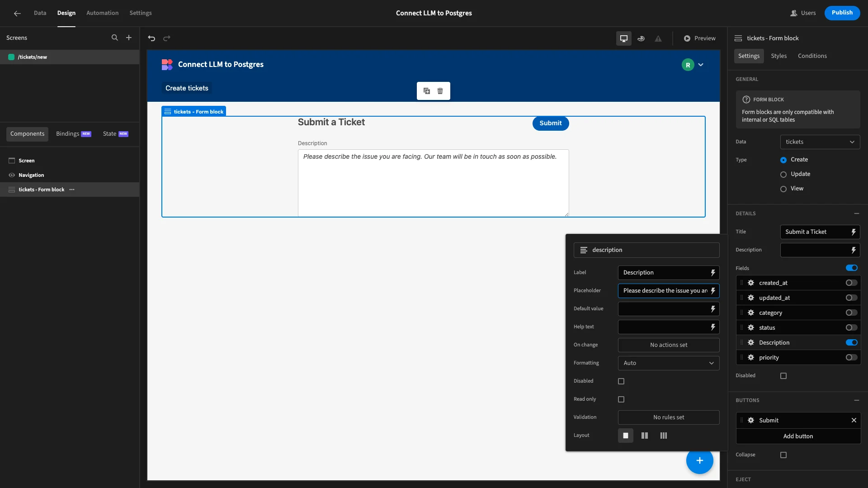The width and height of the screenshot is (868, 488).
Task: Open the Data source tickets dropdown
Action: click(820, 142)
